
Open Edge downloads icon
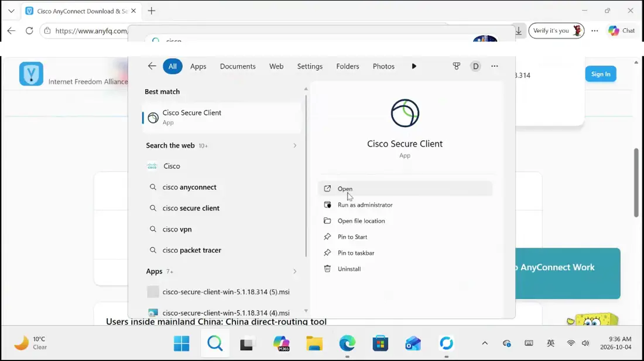[x=519, y=31]
